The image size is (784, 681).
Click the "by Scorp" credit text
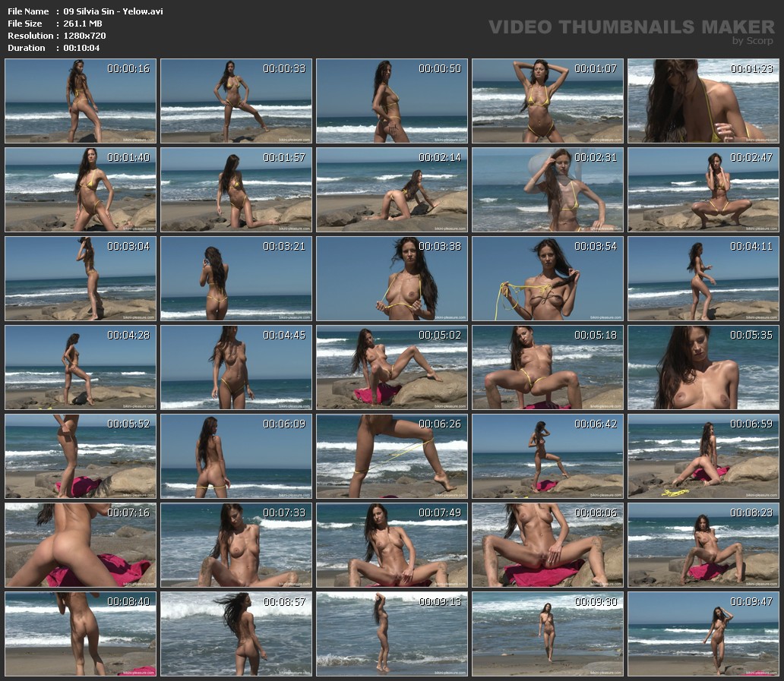(752, 41)
